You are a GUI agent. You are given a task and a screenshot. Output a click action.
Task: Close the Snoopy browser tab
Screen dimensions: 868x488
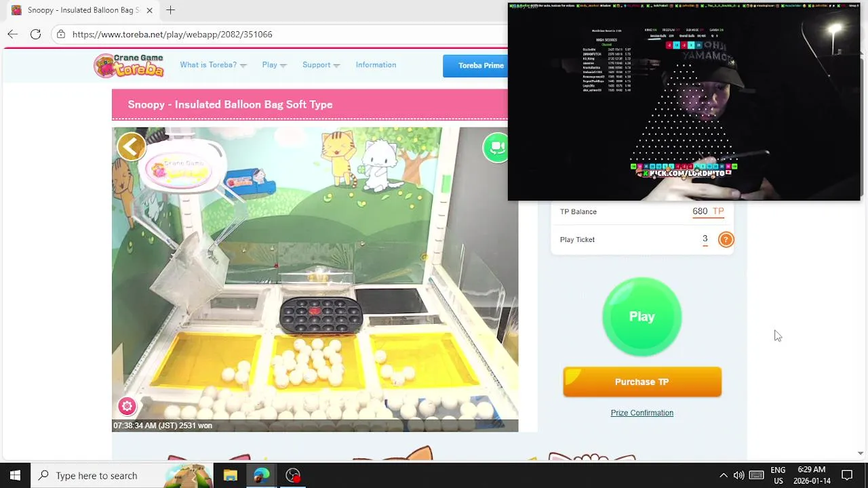pos(149,10)
